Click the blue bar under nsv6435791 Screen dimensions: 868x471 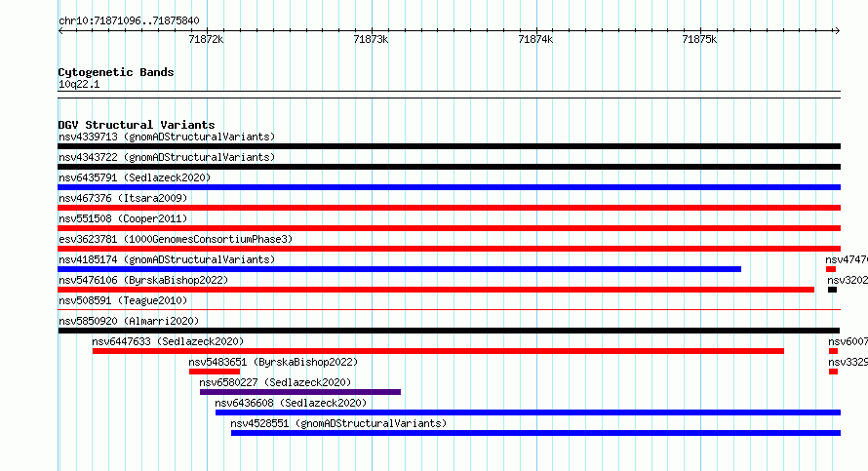point(449,187)
